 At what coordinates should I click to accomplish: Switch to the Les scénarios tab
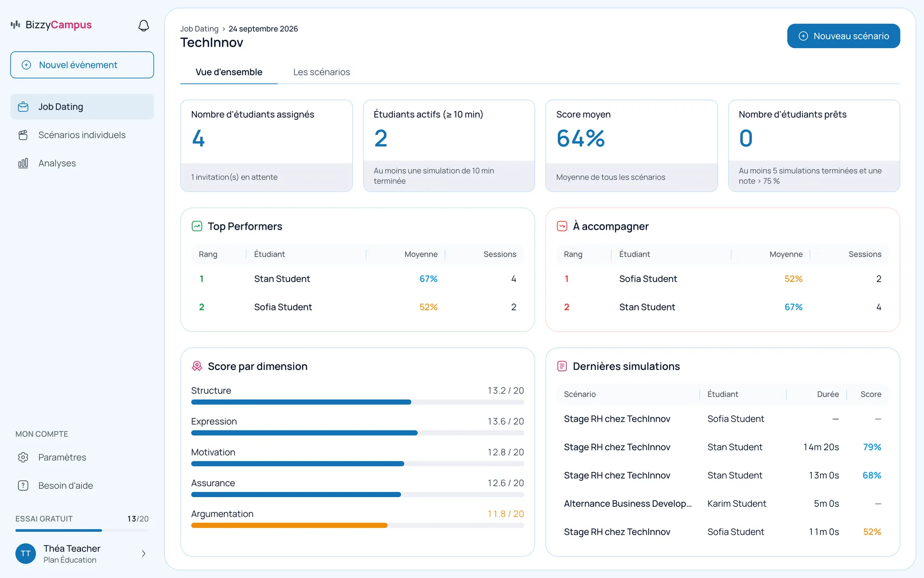322,72
